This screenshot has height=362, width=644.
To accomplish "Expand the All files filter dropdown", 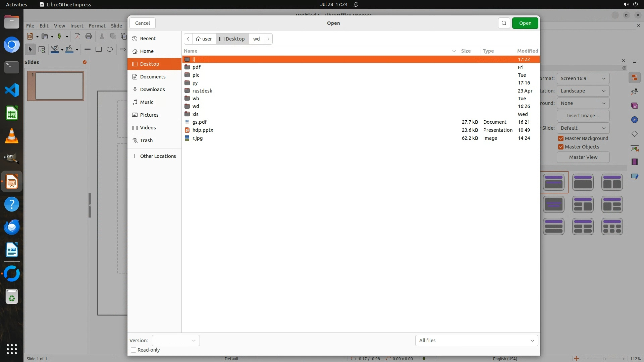I will tap(476, 341).
